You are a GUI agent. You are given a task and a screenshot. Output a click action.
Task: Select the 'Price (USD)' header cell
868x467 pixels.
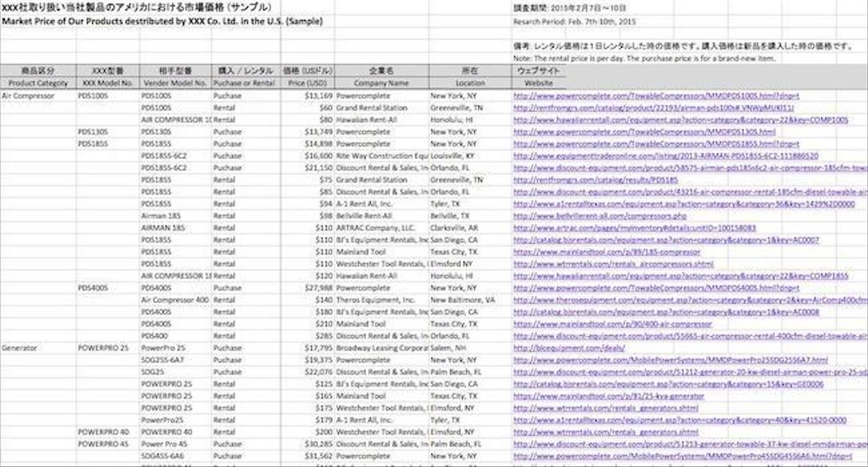tap(308, 83)
